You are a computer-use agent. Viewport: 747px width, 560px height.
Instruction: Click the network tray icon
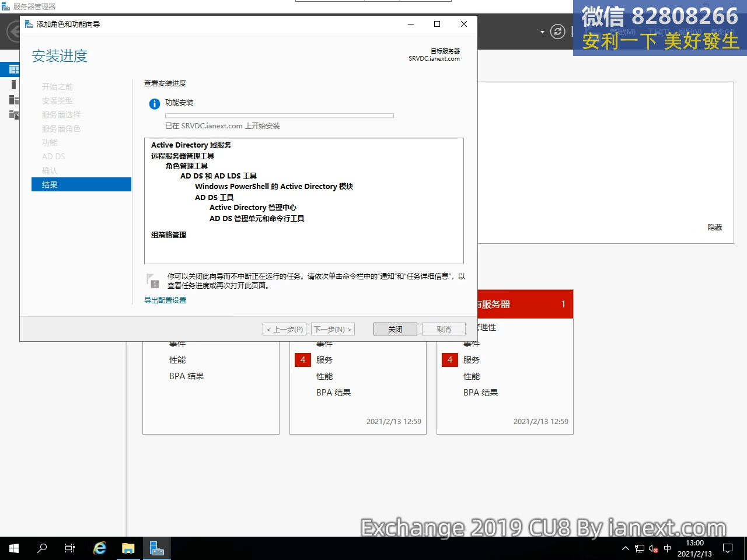(x=640, y=548)
